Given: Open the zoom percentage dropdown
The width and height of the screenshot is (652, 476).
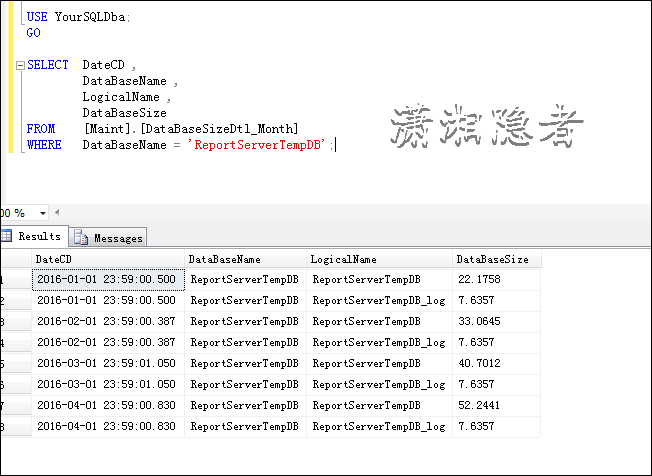Looking at the screenshot, I should tap(42, 213).
